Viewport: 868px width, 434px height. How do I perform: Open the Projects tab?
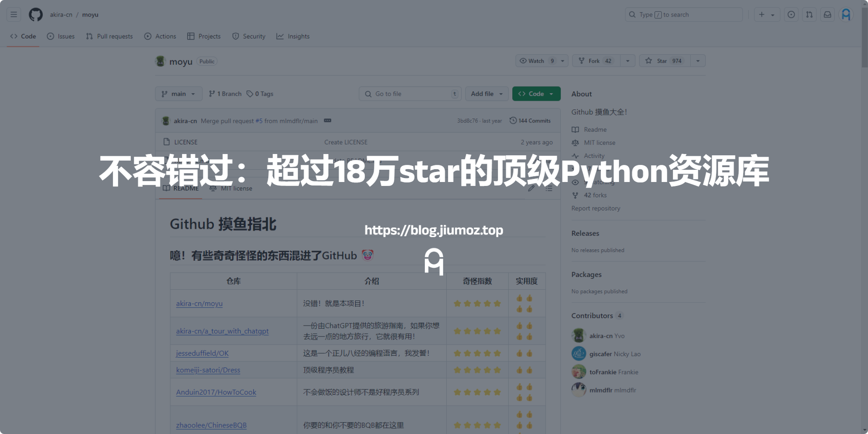(204, 36)
